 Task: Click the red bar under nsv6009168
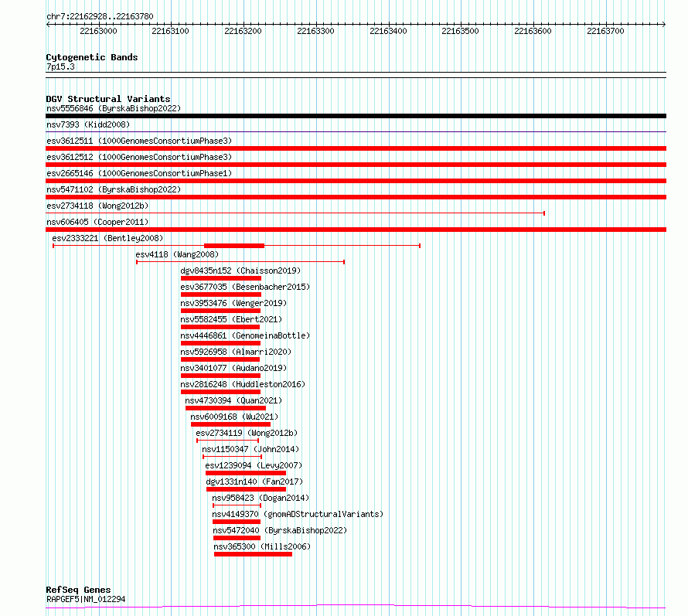[231, 424]
